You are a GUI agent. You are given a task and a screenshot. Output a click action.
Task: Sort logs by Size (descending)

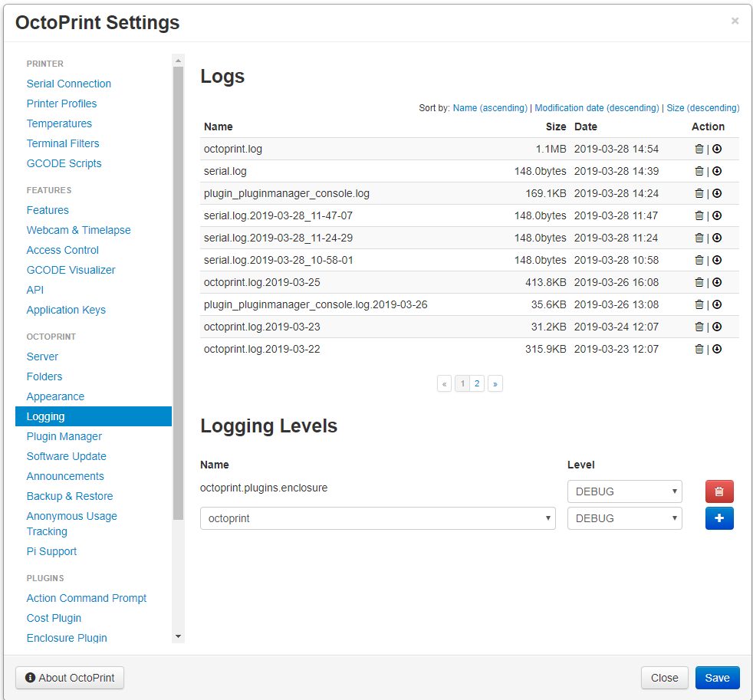(x=703, y=108)
